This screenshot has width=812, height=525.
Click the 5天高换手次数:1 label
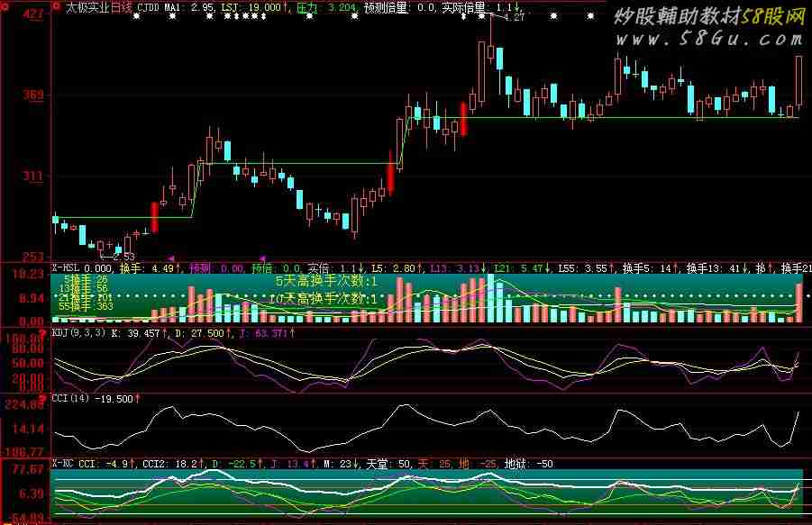326,281
